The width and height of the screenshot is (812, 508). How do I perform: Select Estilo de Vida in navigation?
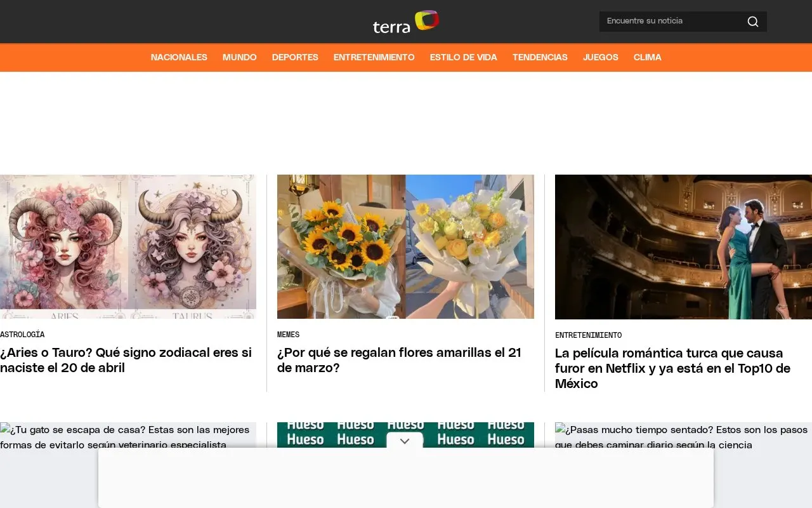(x=464, y=57)
